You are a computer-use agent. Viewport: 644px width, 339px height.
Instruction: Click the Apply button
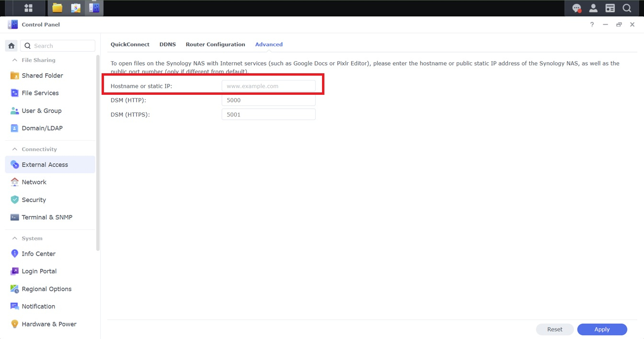602,329
